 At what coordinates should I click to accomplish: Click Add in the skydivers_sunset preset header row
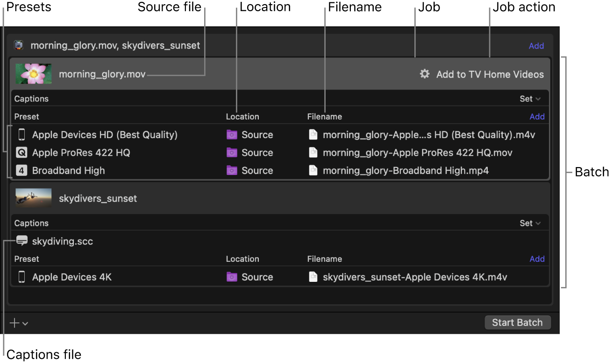tap(537, 259)
